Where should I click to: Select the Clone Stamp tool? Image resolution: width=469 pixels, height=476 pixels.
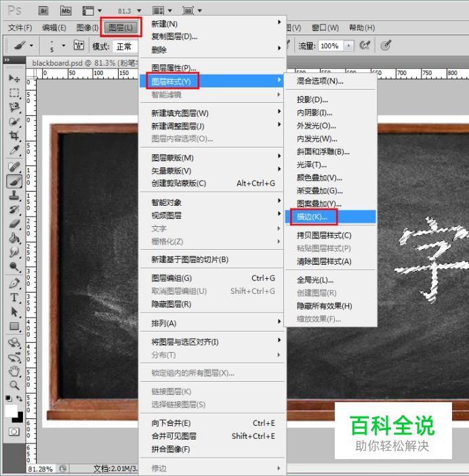tap(14, 196)
